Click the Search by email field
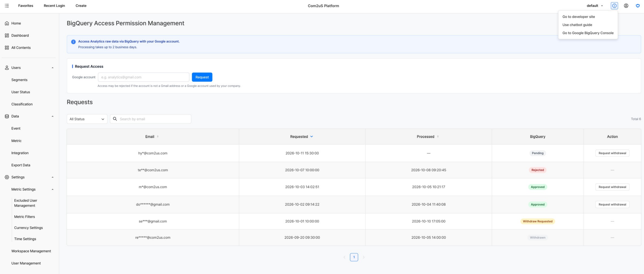This screenshot has height=274, width=644. click(151, 119)
